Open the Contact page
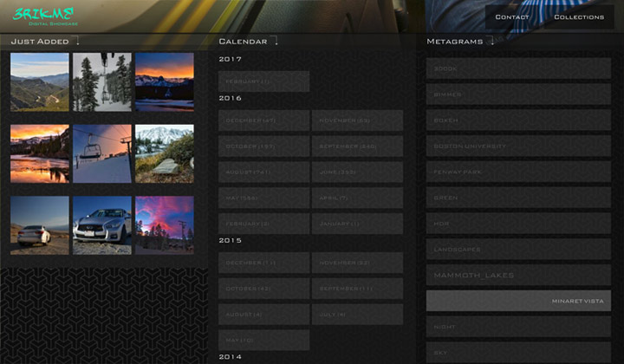The height and width of the screenshot is (364, 624). (512, 17)
